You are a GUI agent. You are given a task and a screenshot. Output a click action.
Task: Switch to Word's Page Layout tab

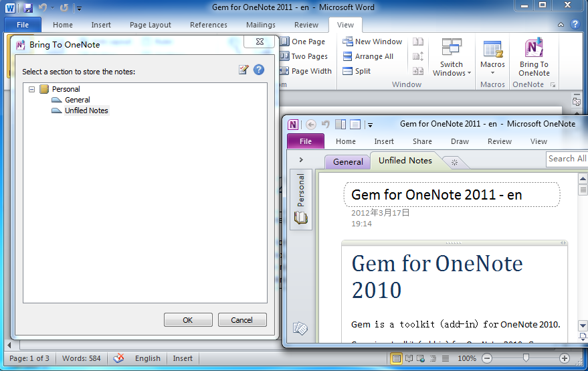coord(151,25)
